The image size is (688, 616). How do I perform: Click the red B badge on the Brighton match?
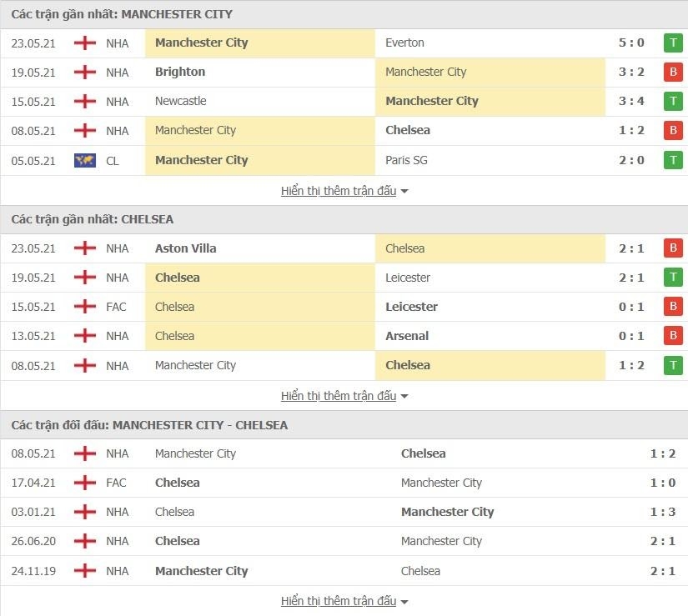pos(672,73)
